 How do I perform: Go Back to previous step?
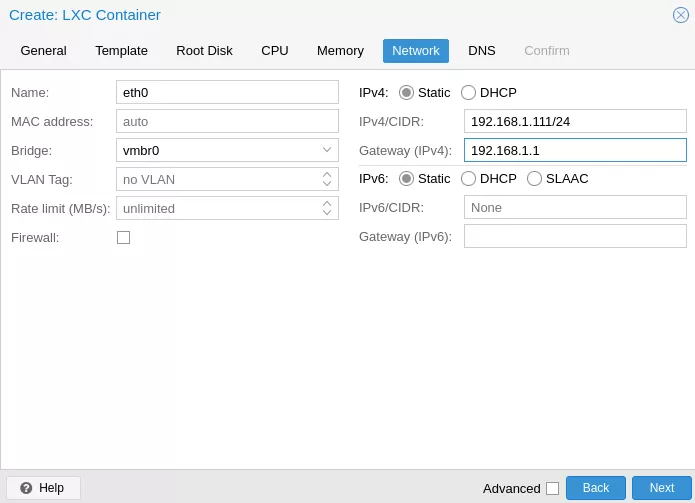pyautogui.click(x=596, y=488)
